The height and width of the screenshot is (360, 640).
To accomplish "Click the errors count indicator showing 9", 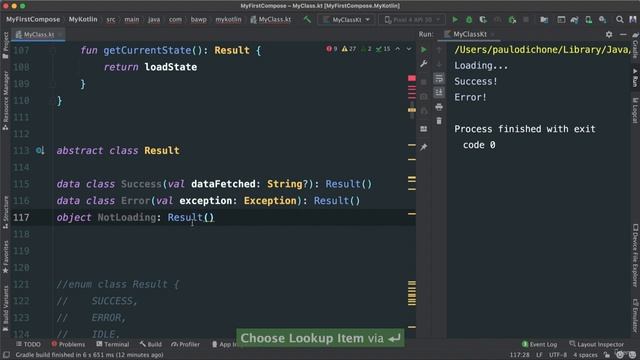I will pyautogui.click(x=332, y=49).
